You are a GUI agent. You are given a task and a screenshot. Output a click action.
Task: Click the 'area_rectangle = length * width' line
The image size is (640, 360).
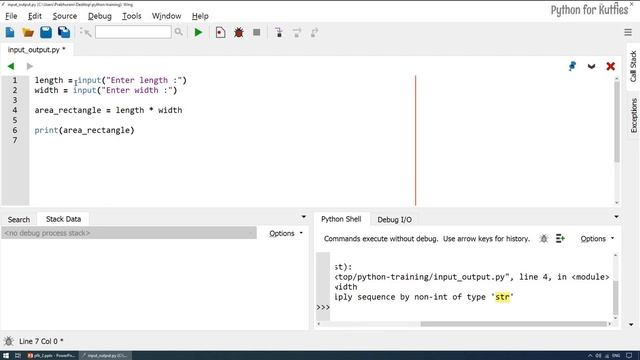pos(108,110)
